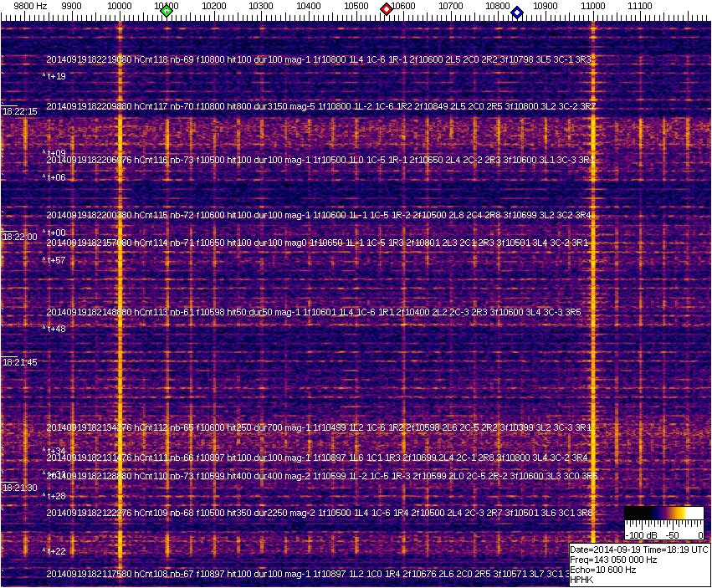This screenshot has height=588, width=712.
Task: Click the t+22 event marker
Action: pos(55,550)
